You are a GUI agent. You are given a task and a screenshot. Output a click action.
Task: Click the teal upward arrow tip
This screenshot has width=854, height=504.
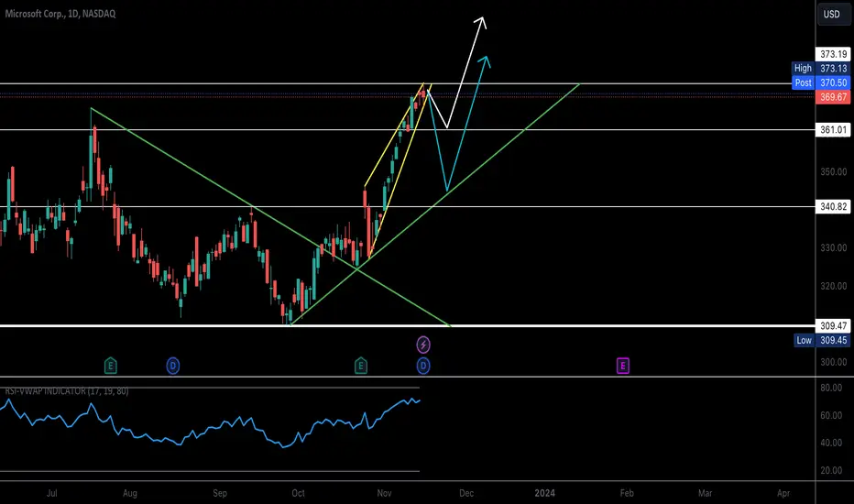[485, 60]
